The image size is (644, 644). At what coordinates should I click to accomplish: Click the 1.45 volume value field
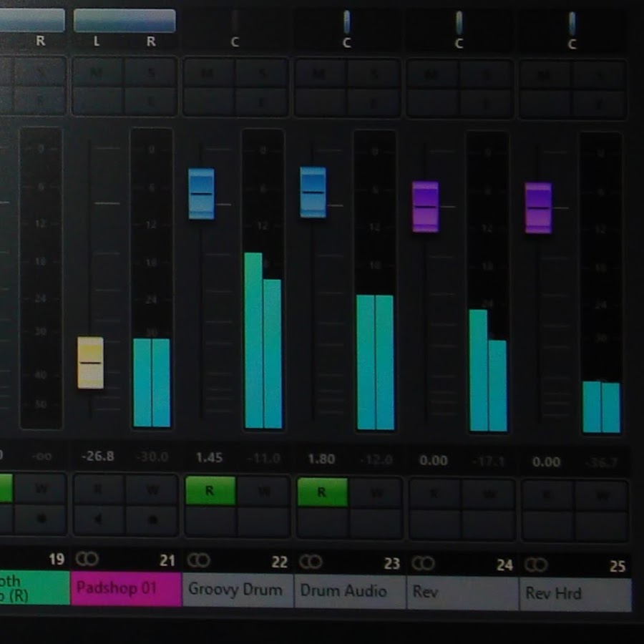coord(209,457)
